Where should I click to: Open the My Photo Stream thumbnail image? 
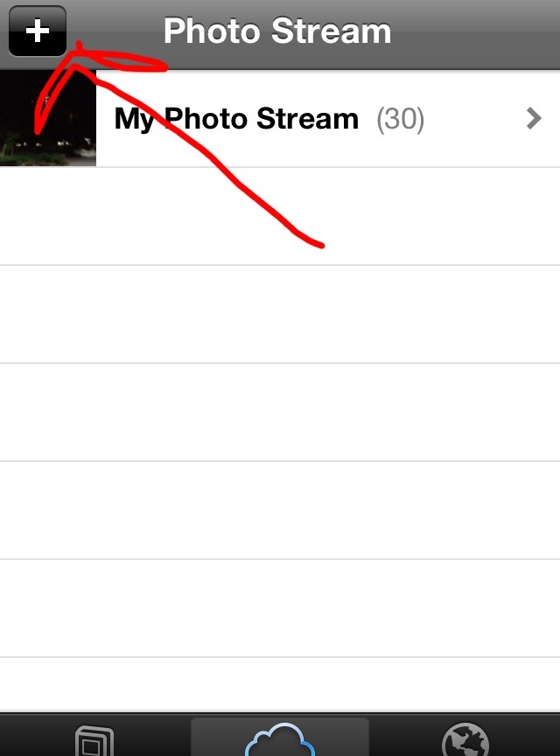tap(48, 118)
